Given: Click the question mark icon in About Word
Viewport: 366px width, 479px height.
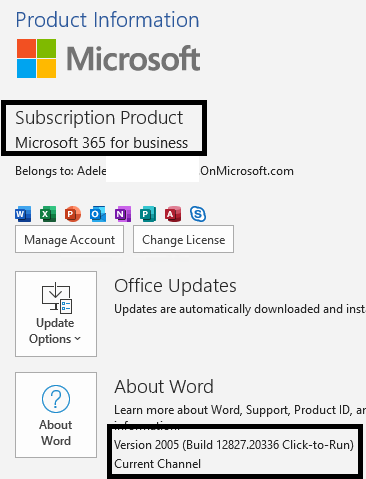Looking at the screenshot, I should (x=56, y=399).
